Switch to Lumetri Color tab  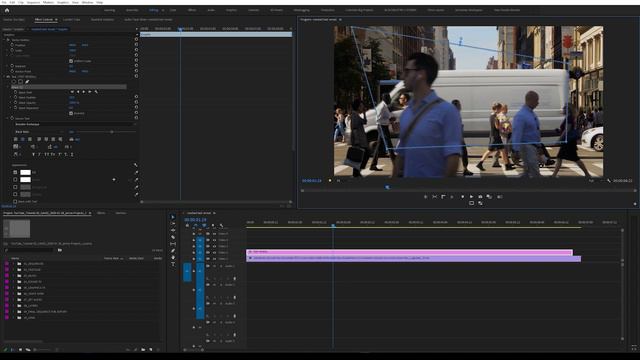(x=71, y=20)
